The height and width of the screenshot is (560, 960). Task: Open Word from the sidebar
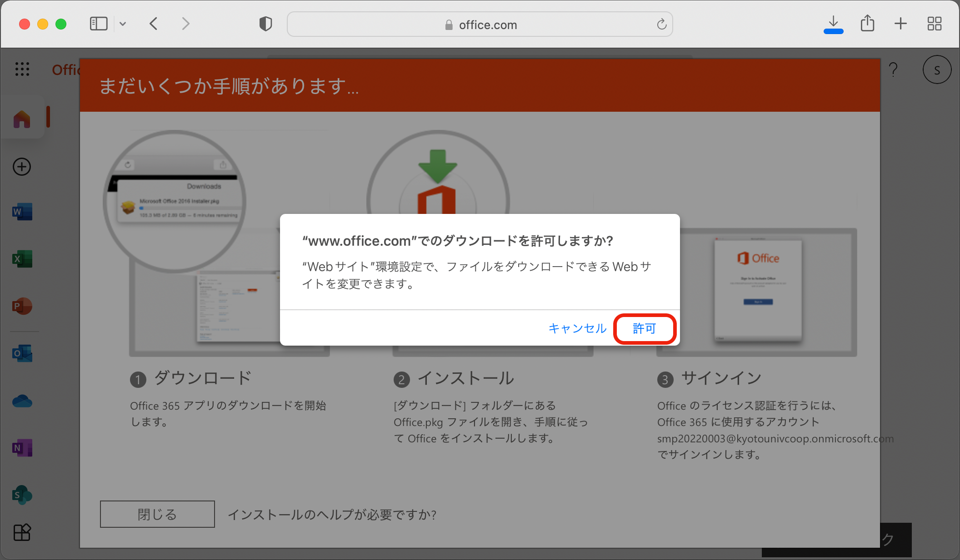click(22, 212)
